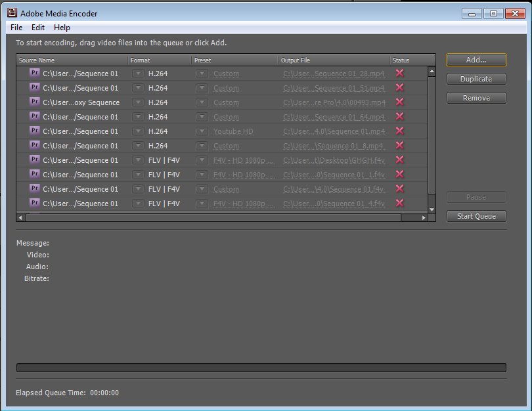
Task: Click red X status in Youtube HD row
Action: pyautogui.click(x=400, y=131)
